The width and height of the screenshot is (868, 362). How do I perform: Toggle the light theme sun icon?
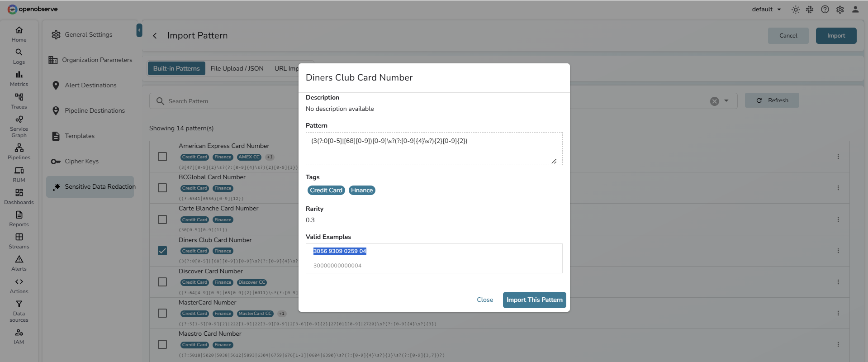pyautogui.click(x=796, y=10)
